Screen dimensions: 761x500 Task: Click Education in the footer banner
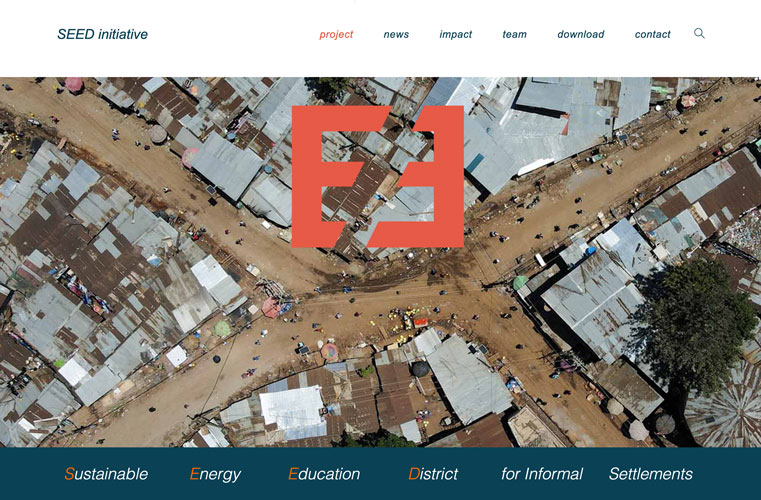[324, 474]
